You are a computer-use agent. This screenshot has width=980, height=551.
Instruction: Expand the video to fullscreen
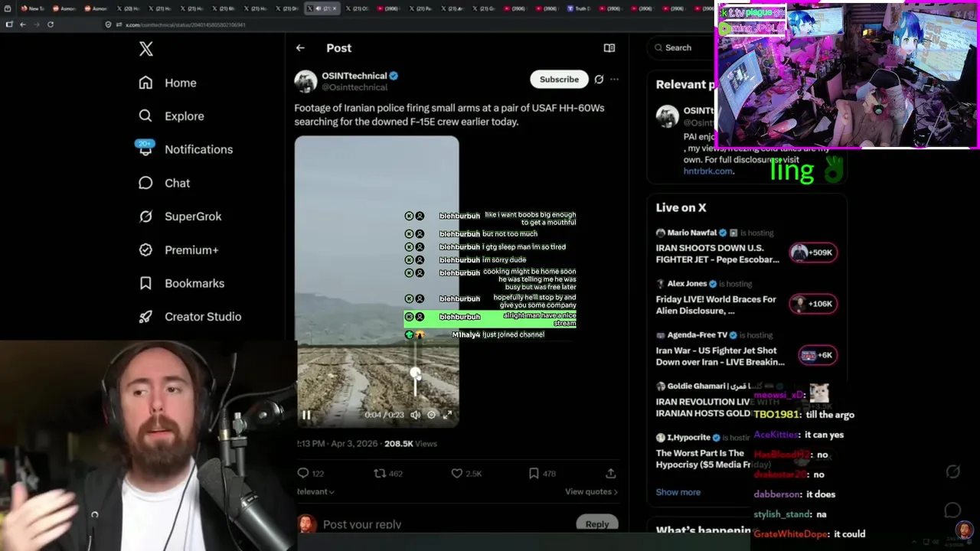(x=448, y=415)
